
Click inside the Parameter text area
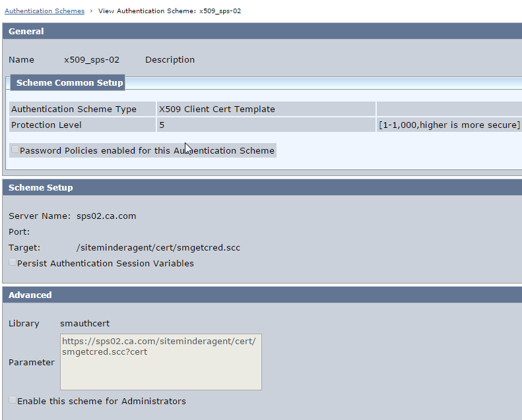161,362
